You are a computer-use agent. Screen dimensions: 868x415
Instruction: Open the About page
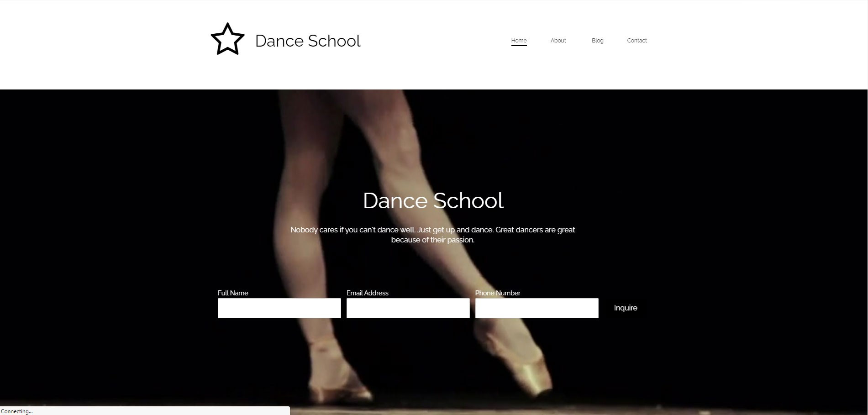[x=558, y=41]
